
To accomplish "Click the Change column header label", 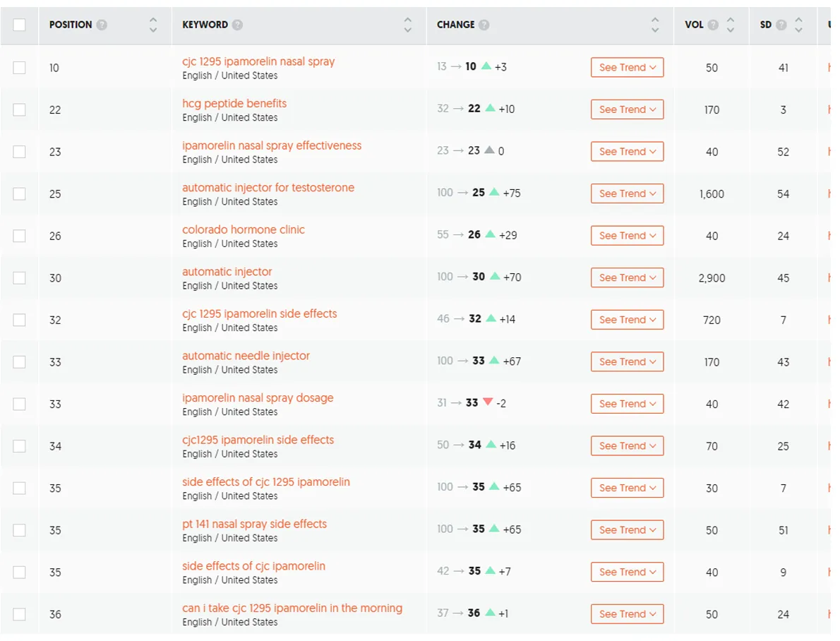I will (455, 25).
